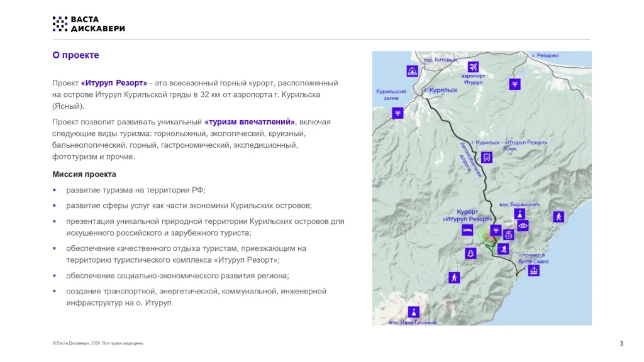The width and height of the screenshot is (644, 362).
Task: Click bullet 'создание транспортной, энергетической' infrastructure
Action: pyautogui.click(x=196, y=297)
